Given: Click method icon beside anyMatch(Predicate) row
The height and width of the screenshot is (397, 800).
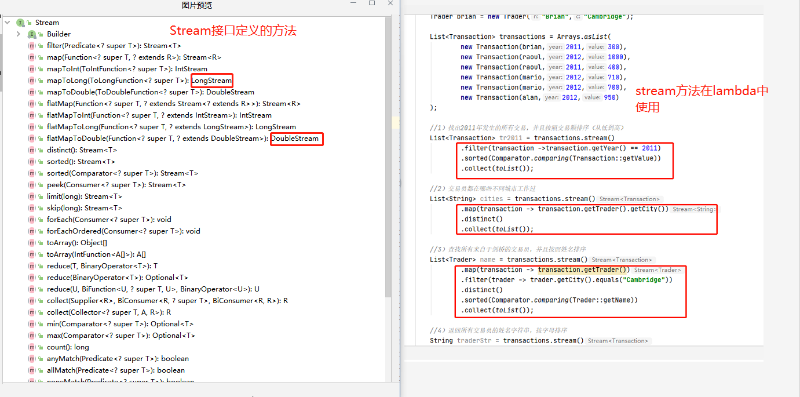Looking at the screenshot, I should [x=32, y=359].
